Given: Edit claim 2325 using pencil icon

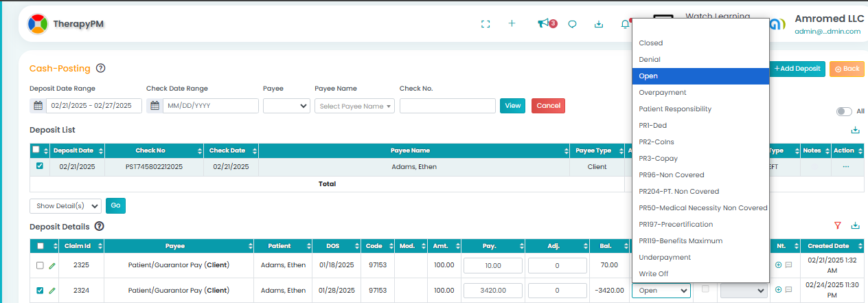Looking at the screenshot, I should pos(52,265).
